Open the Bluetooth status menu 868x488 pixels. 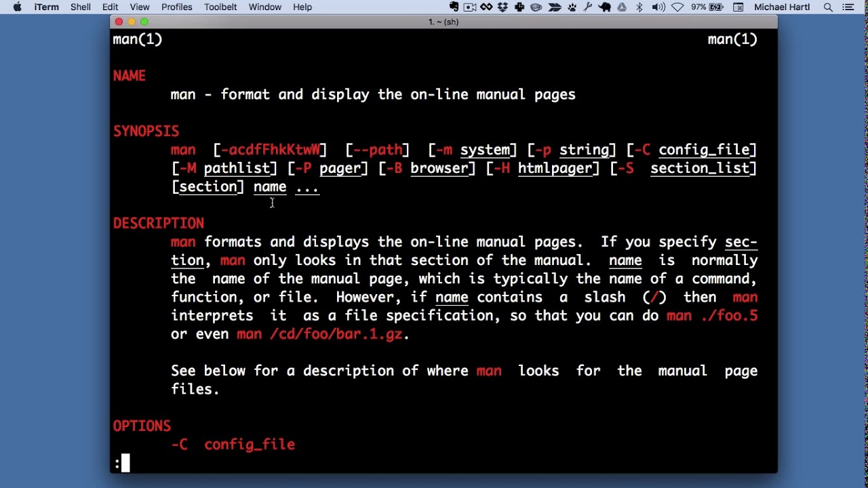(639, 7)
